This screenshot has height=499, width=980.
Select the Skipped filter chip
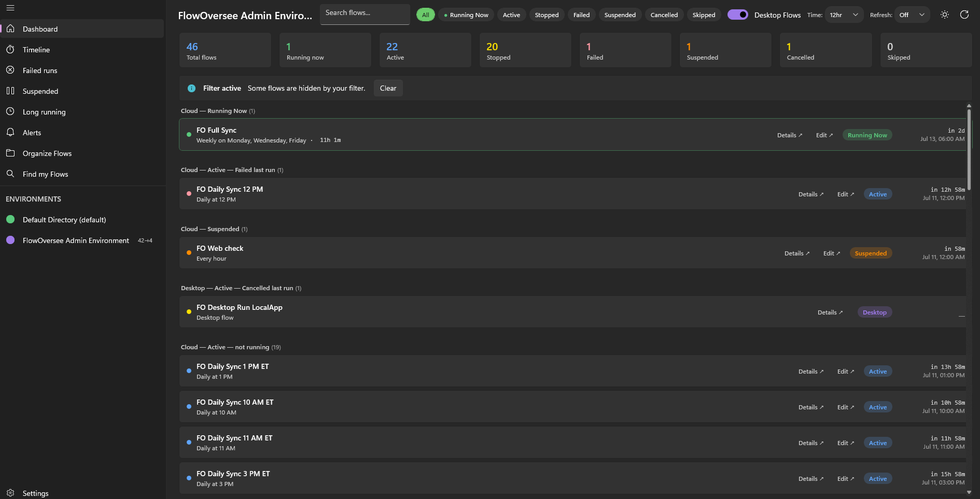point(704,15)
